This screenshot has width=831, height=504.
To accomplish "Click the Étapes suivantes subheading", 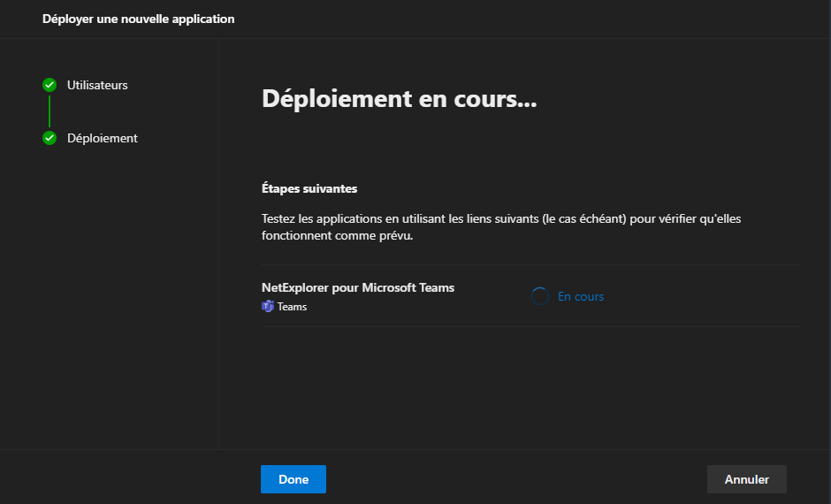I will point(309,188).
